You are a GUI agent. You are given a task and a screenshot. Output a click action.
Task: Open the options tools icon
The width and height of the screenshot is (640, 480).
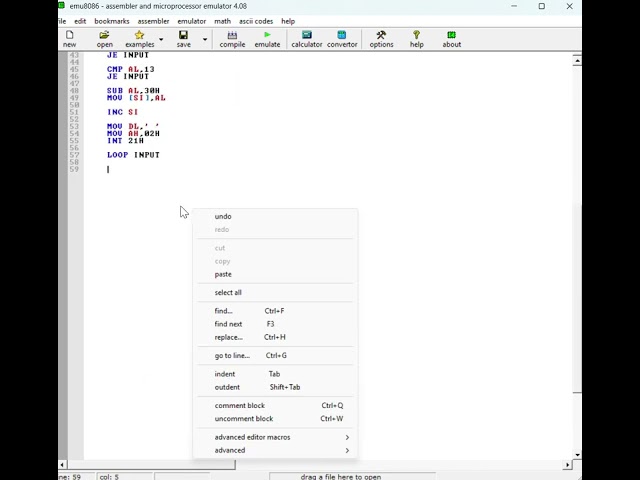381,39
